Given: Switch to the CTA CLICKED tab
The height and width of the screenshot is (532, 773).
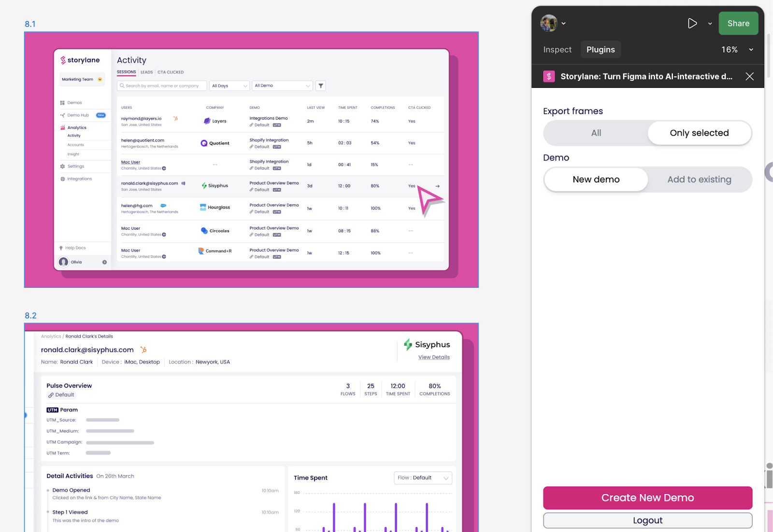Looking at the screenshot, I should pyautogui.click(x=171, y=72).
